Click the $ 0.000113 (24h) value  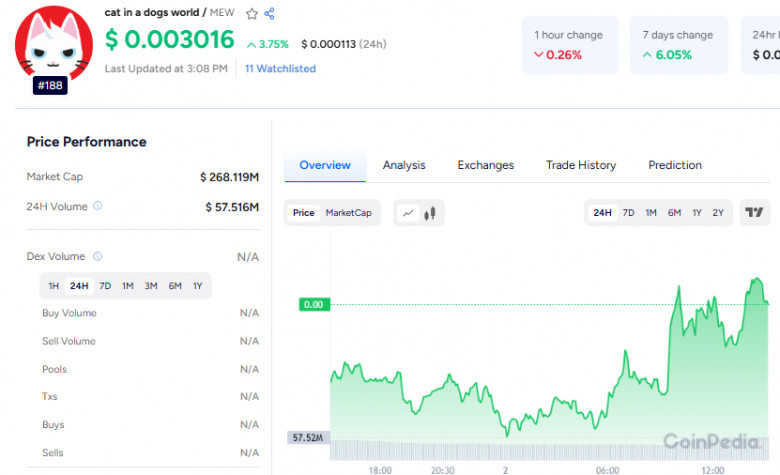point(344,44)
